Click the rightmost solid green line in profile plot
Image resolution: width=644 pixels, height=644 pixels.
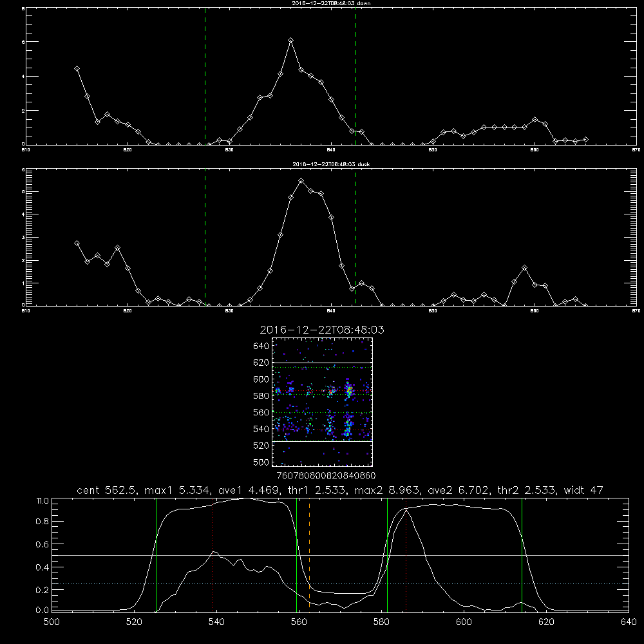pos(522,555)
